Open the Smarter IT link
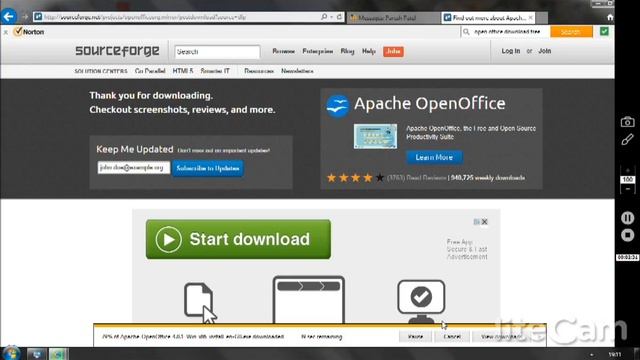 215,71
